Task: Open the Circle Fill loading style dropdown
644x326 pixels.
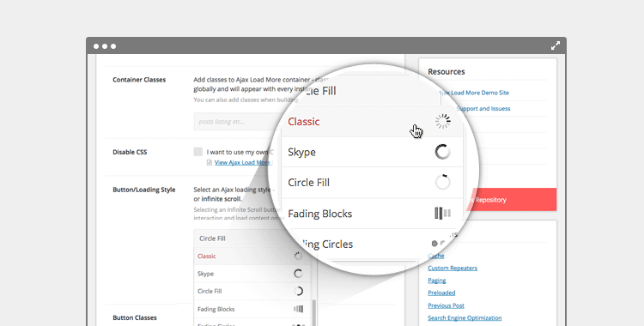Action: [252, 238]
